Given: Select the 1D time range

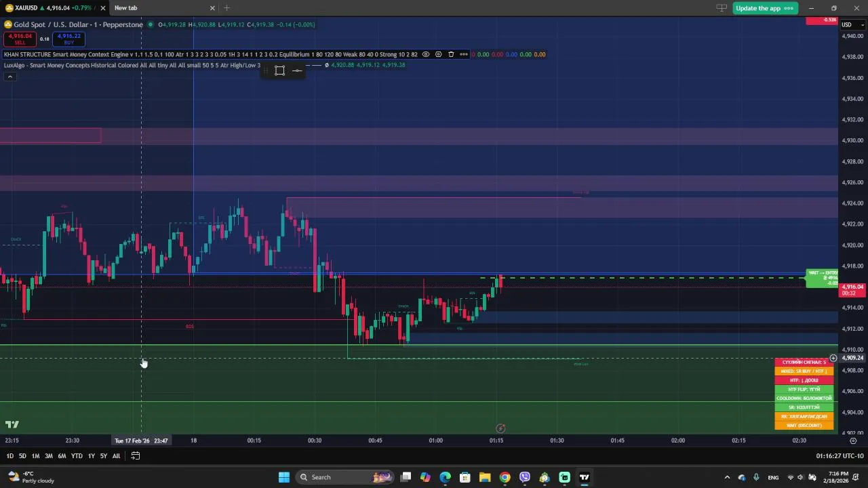Looking at the screenshot, I should coord(10,456).
